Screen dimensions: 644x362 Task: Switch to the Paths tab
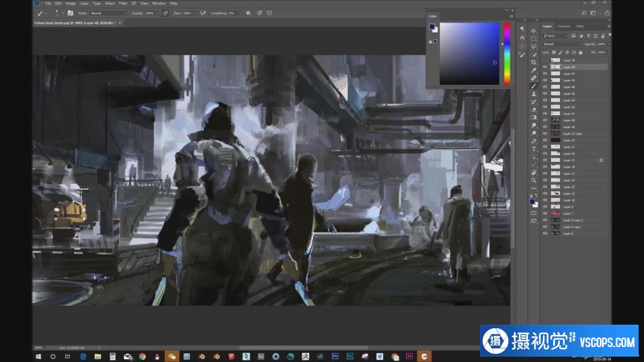[580, 26]
